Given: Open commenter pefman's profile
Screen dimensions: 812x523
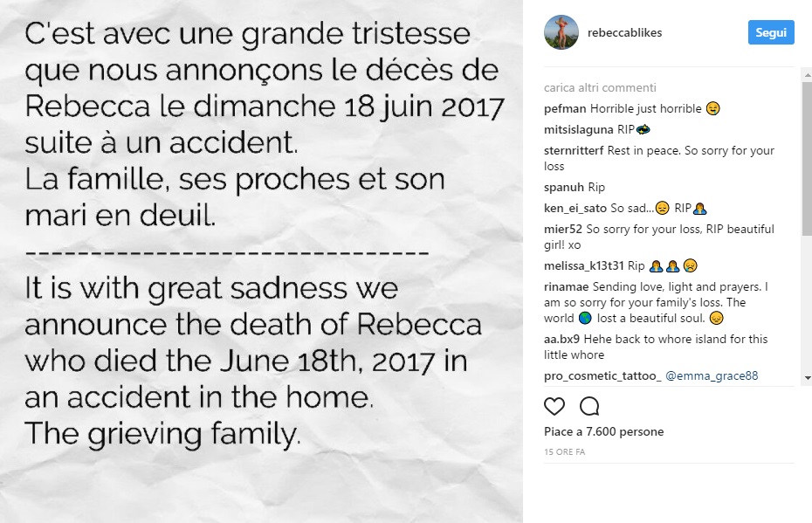Looking at the screenshot, I should click(565, 109).
